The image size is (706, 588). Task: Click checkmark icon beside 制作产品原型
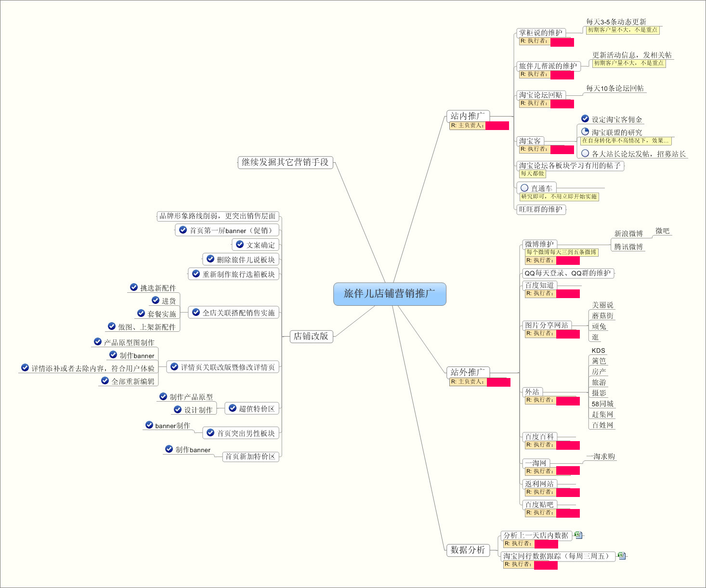click(163, 396)
